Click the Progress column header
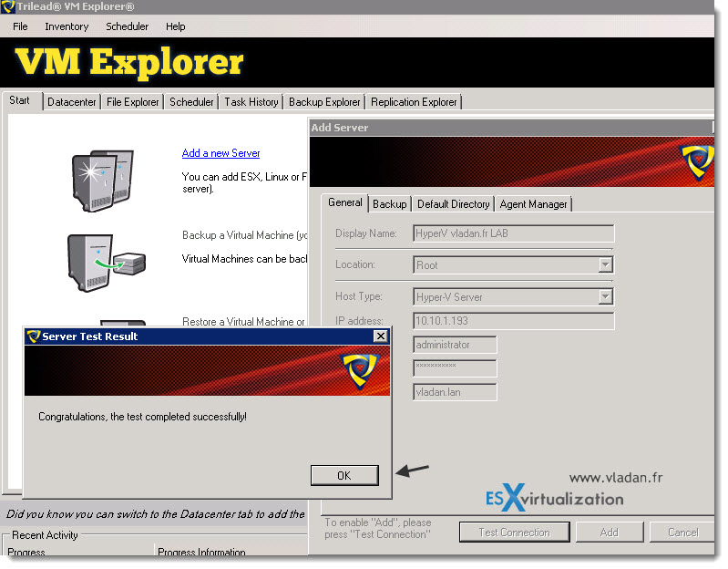Image resolution: width=728 pixels, height=569 pixels. (x=26, y=552)
